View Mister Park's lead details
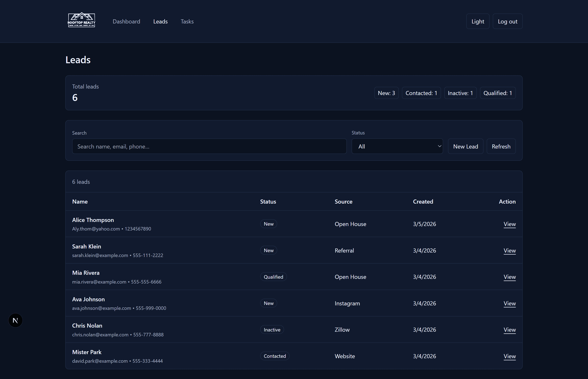This screenshot has width=588, height=379. point(509,356)
